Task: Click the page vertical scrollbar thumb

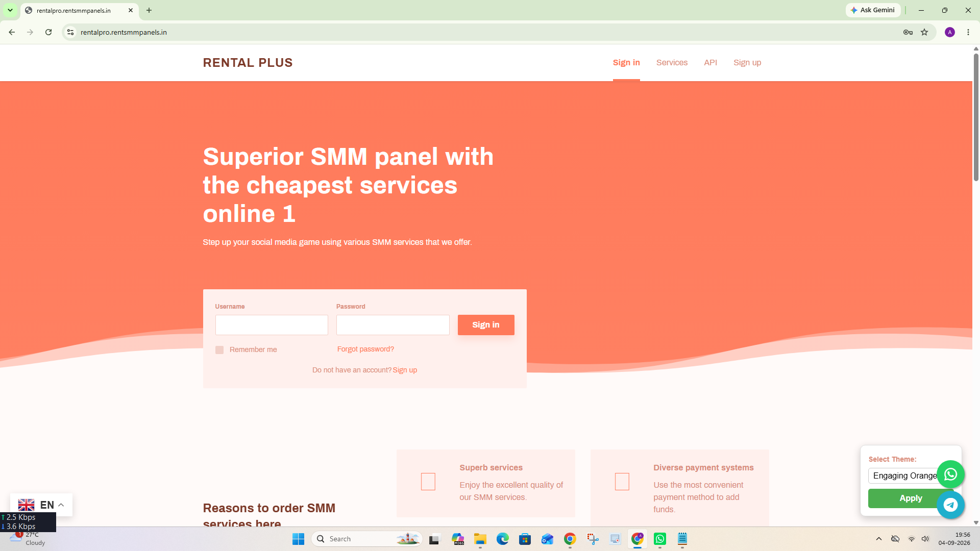Action: (976, 116)
